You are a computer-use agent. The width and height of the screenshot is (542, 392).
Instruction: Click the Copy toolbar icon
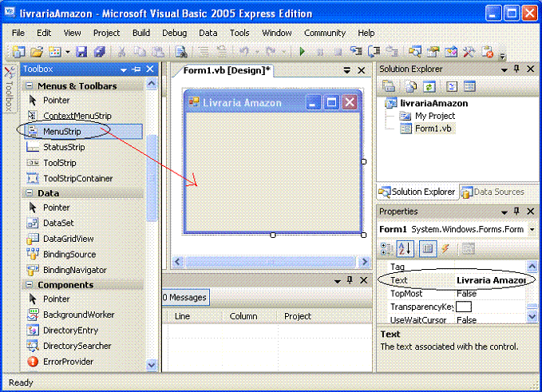coord(140,52)
